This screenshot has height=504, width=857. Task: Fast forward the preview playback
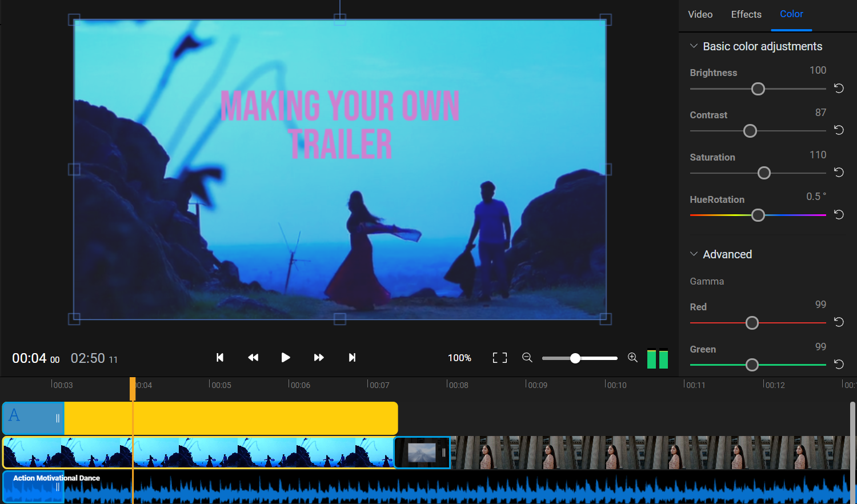(319, 357)
